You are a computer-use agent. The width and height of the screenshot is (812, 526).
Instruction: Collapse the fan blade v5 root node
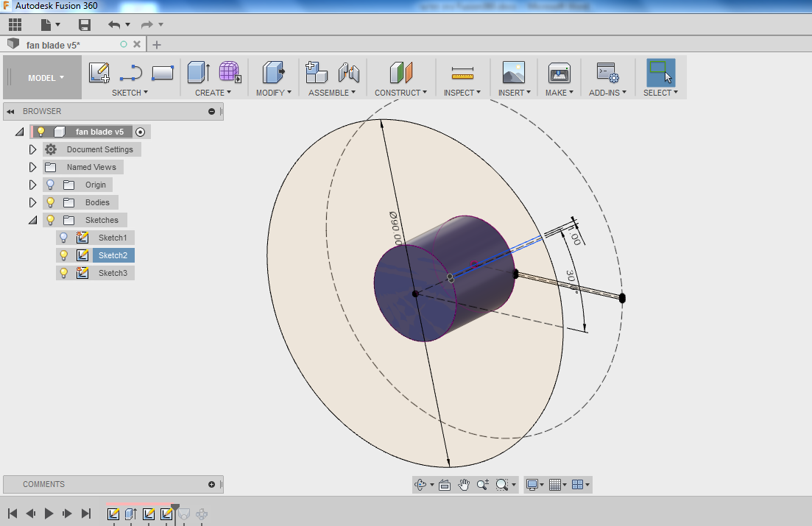pos(20,132)
